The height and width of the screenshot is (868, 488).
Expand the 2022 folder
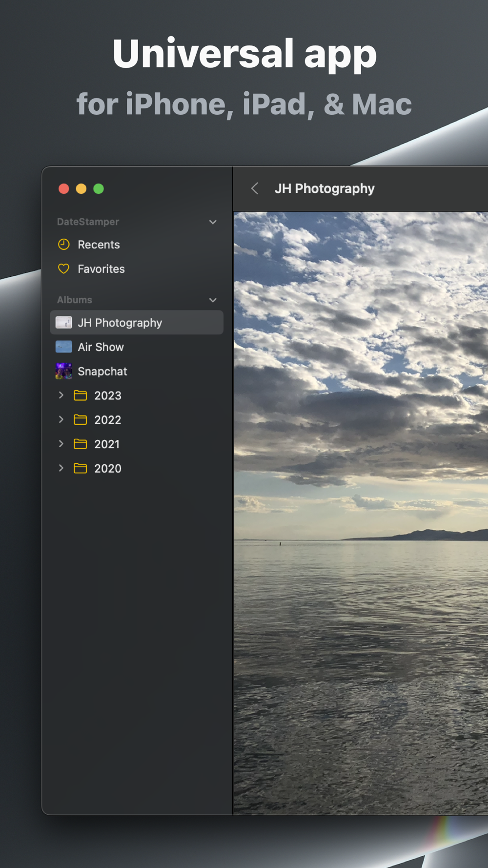(61, 419)
